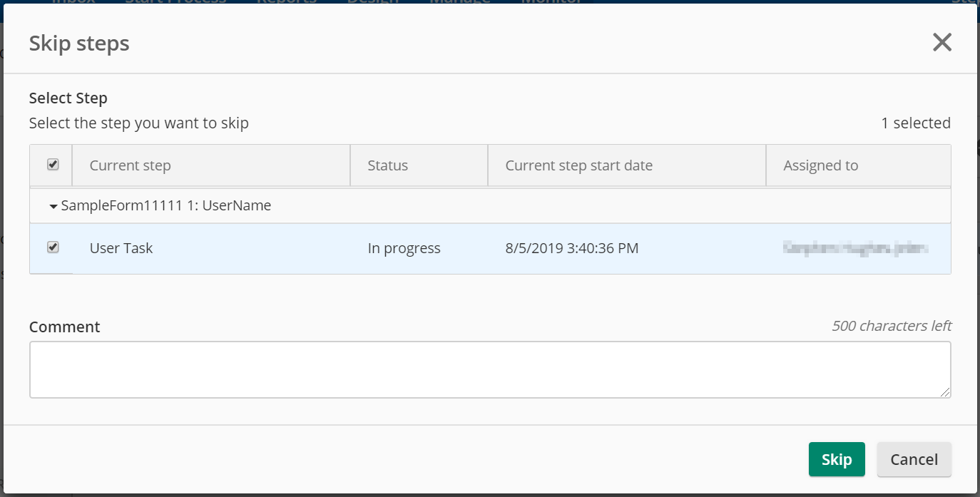Image resolution: width=980 pixels, height=497 pixels.
Task: Open the Design menu in top navigation
Action: click(x=372, y=2)
